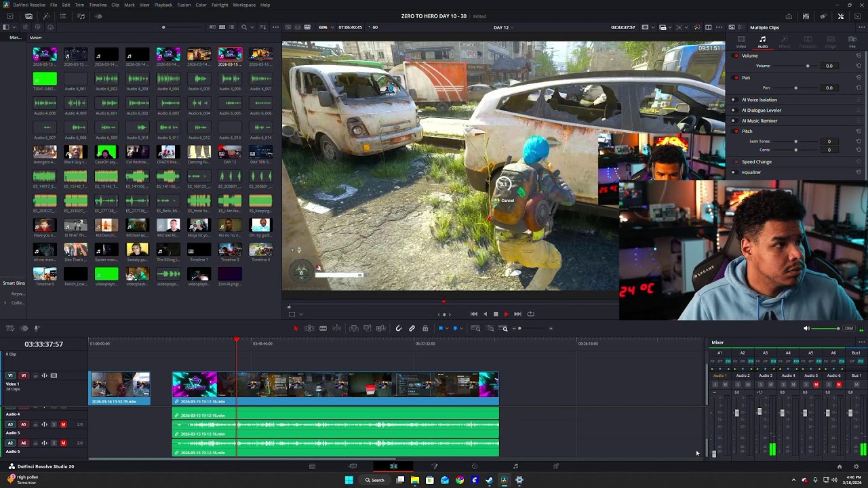The image size is (868, 488).
Task: Open the marker color dropdown arrow
Action: (x=460, y=329)
